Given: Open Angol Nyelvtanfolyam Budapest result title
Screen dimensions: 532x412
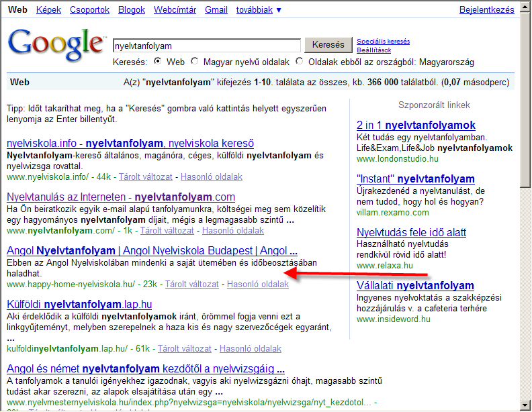Looking at the screenshot, I should click(x=152, y=251).
